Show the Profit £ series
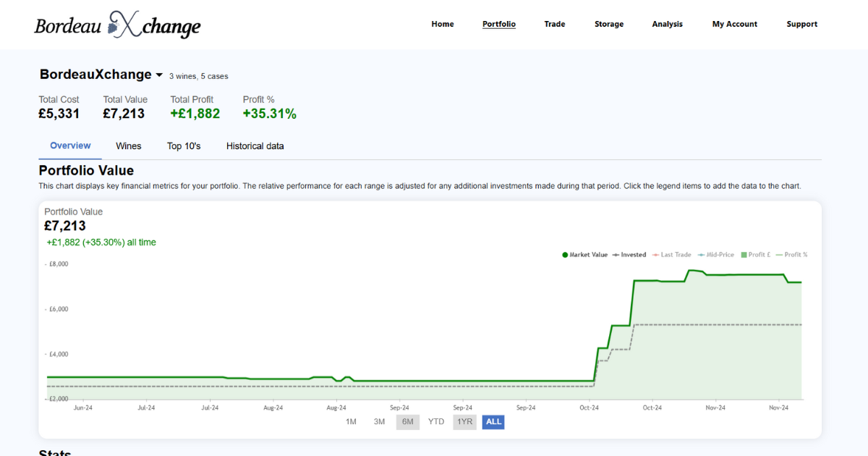The width and height of the screenshot is (868, 456). pos(755,255)
